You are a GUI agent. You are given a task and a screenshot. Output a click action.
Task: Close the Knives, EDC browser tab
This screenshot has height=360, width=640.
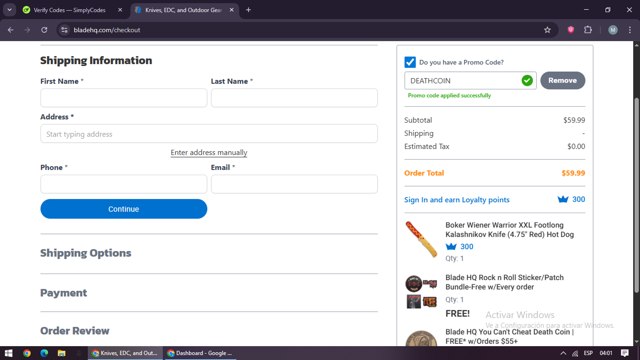coord(231,10)
